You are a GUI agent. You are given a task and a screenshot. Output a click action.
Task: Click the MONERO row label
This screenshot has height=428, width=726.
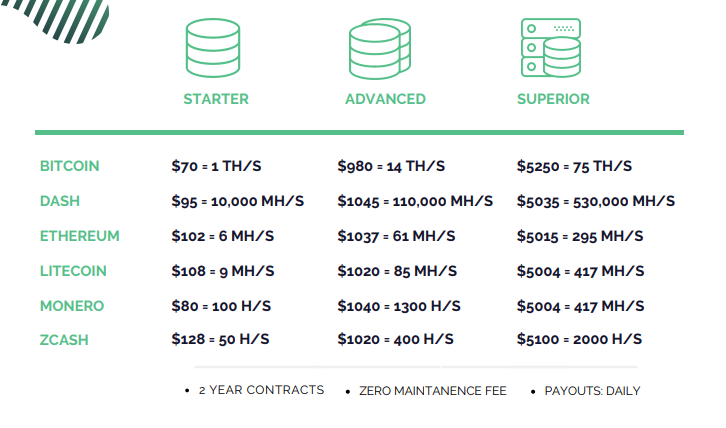click(x=72, y=306)
